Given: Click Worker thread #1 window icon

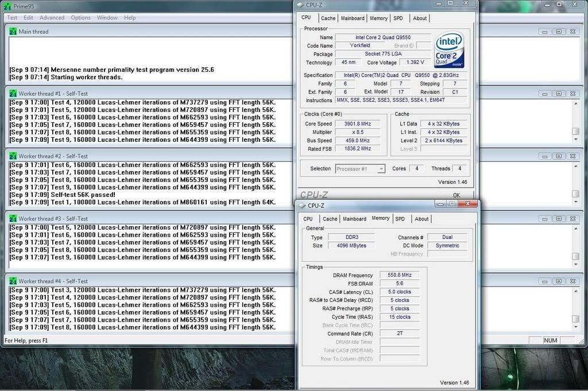Looking at the screenshot, I should point(13,94).
